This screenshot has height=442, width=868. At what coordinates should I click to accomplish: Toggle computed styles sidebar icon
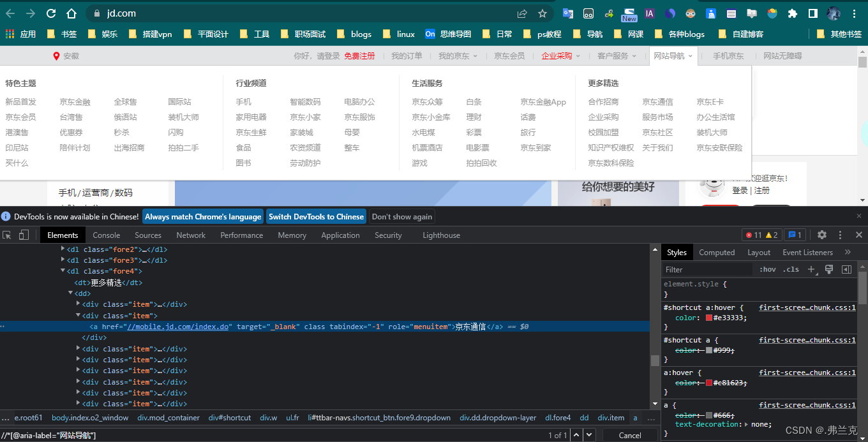pos(847,269)
